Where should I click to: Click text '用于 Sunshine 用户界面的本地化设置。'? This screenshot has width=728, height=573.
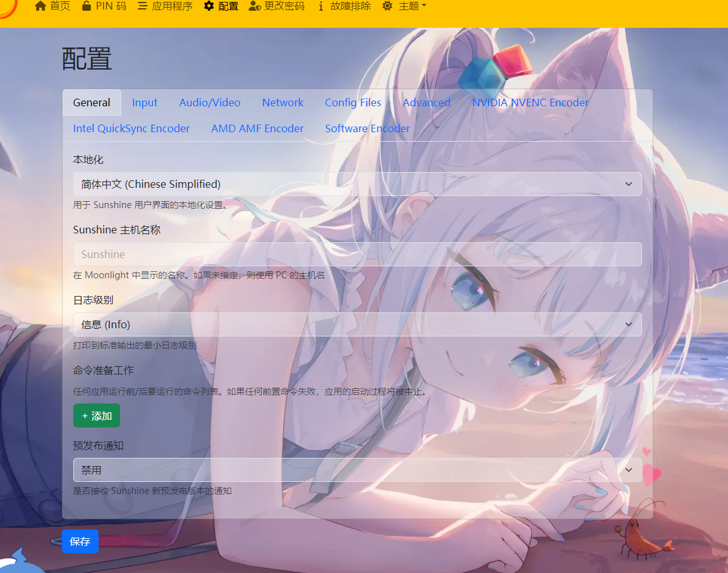point(150,205)
